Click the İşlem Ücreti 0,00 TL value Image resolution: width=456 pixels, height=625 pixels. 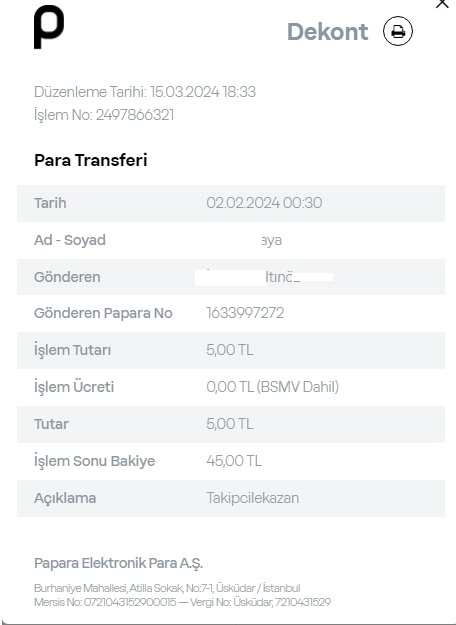point(272,387)
